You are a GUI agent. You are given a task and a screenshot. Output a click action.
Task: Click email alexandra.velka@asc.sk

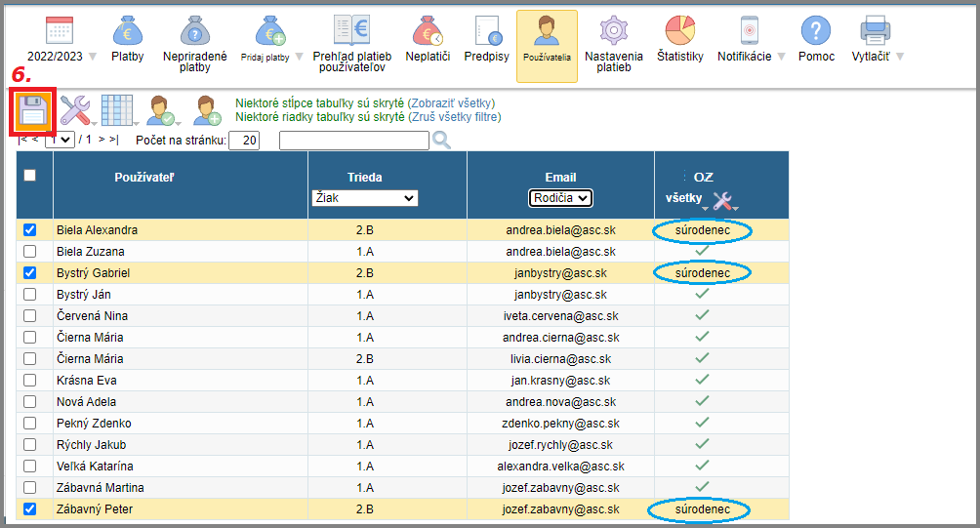point(560,467)
